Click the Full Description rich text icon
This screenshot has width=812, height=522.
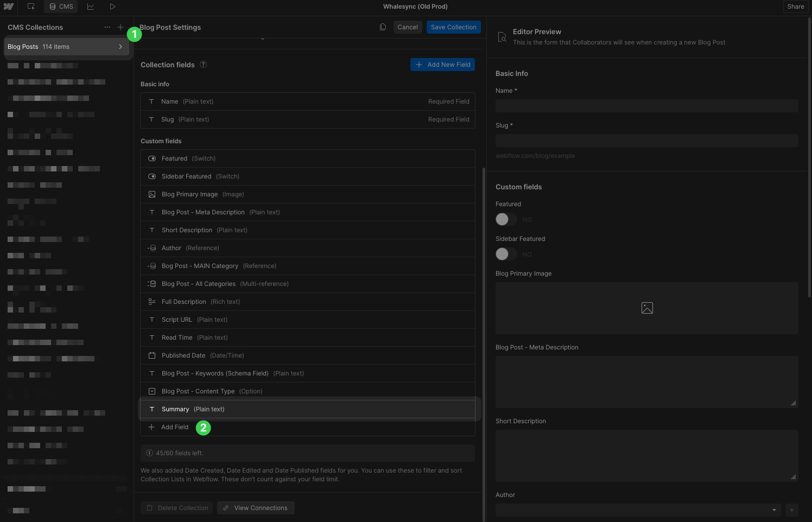click(152, 302)
